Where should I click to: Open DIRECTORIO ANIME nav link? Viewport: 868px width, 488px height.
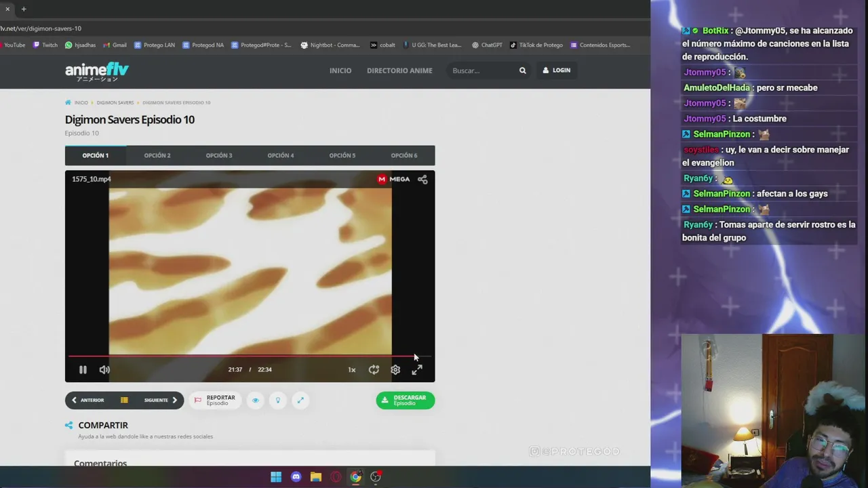[399, 70]
